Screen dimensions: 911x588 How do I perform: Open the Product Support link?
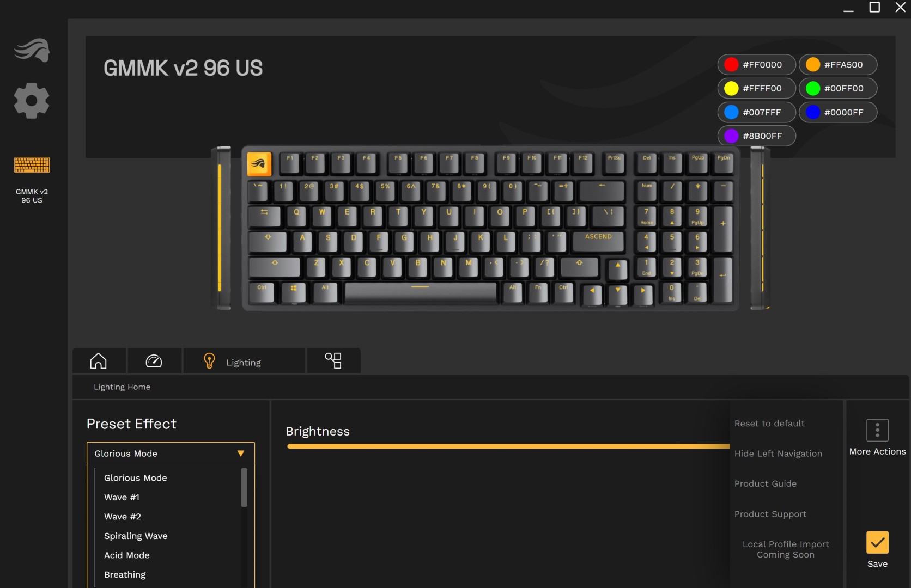coord(770,514)
